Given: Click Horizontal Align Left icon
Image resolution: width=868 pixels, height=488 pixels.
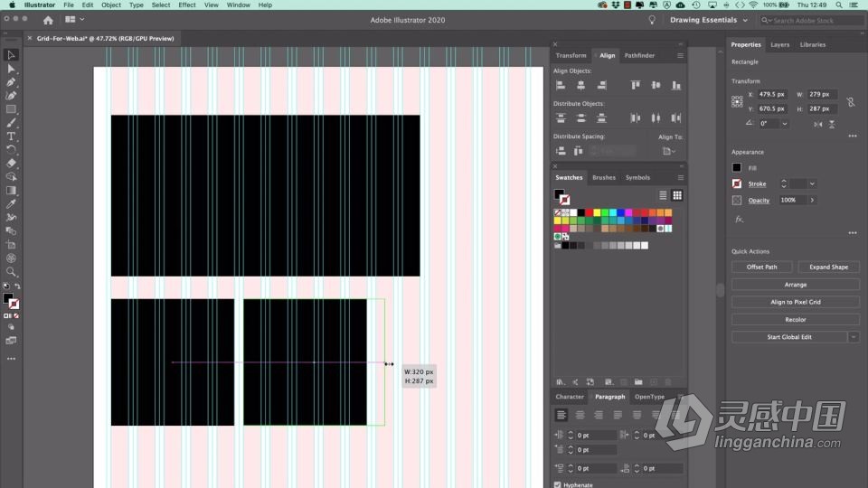Looking at the screenshot, I should [x=561, y=85].
